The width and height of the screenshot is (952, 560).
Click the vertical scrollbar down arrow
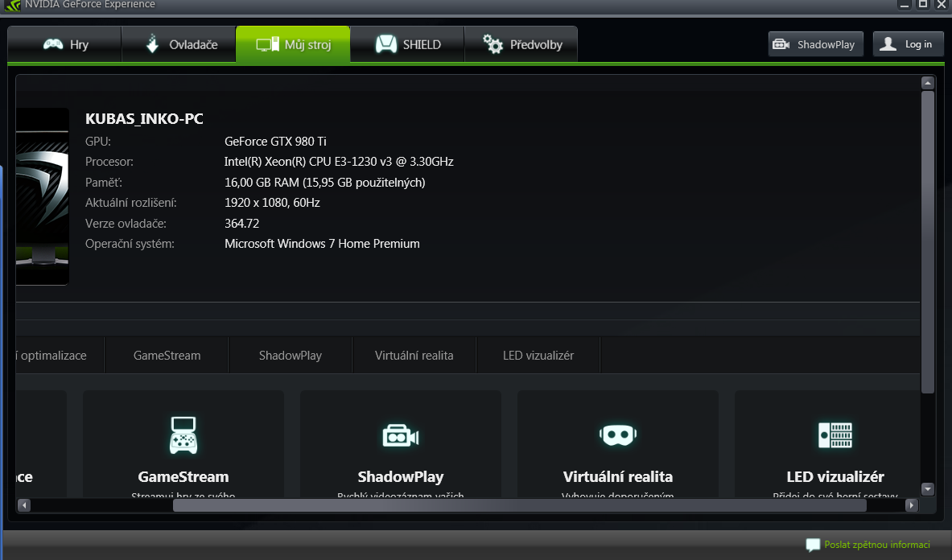click(927, 489)
